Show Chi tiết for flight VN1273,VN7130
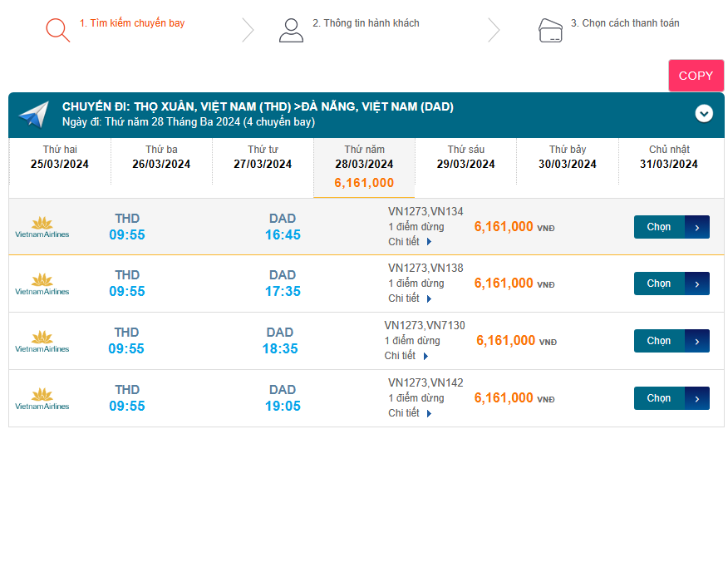The height and width of the screenshot is (577, 728). coord(406,356)
